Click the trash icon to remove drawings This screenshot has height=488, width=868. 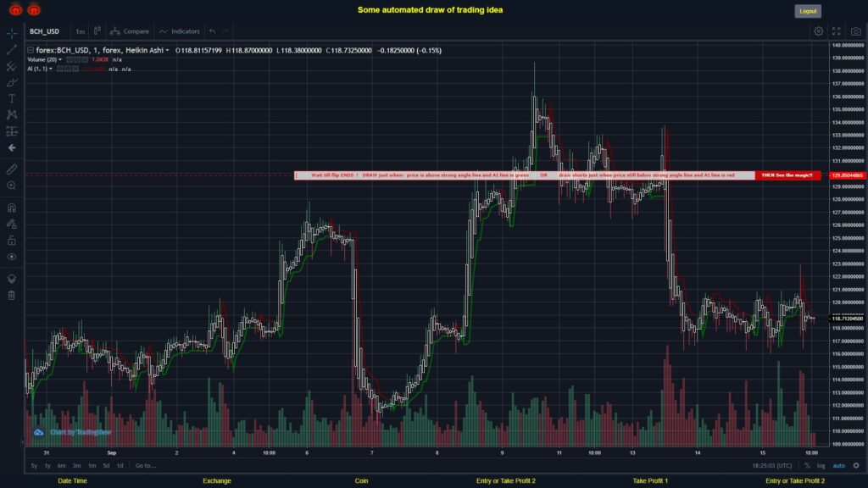pyautogui.click(x=11, y=295)
